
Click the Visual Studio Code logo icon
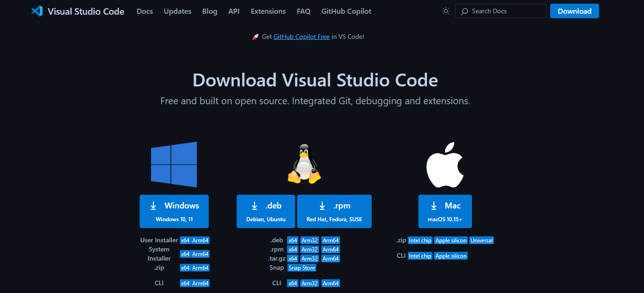pyautogui.click(x=37, y=11)
